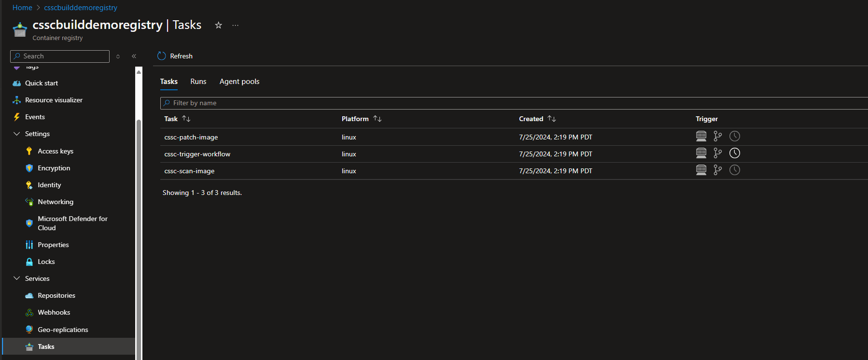The width and height of the screenshot is (868, 360).
Task: Open Locks in the sidebar
Action: pyautogui.click(x=46, y=262)
